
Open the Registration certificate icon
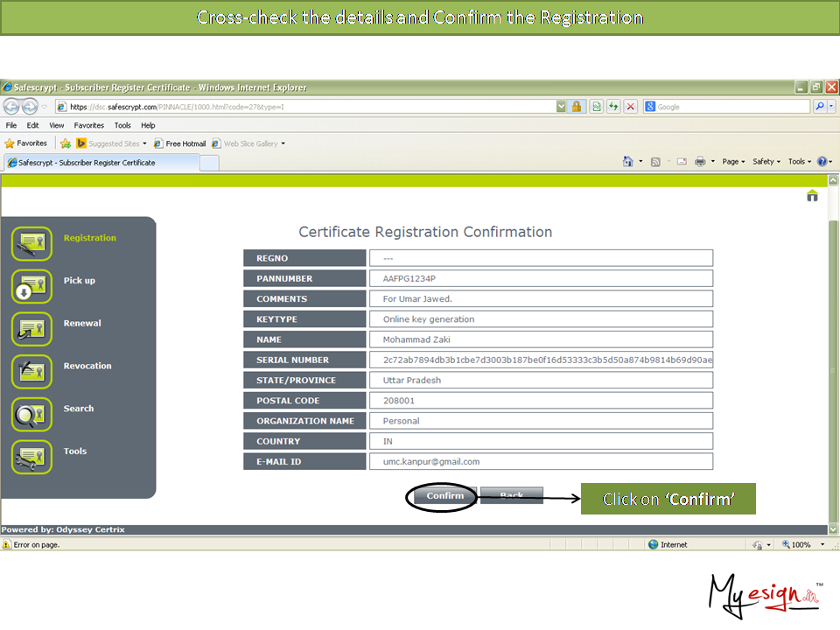tap(32, 242)
